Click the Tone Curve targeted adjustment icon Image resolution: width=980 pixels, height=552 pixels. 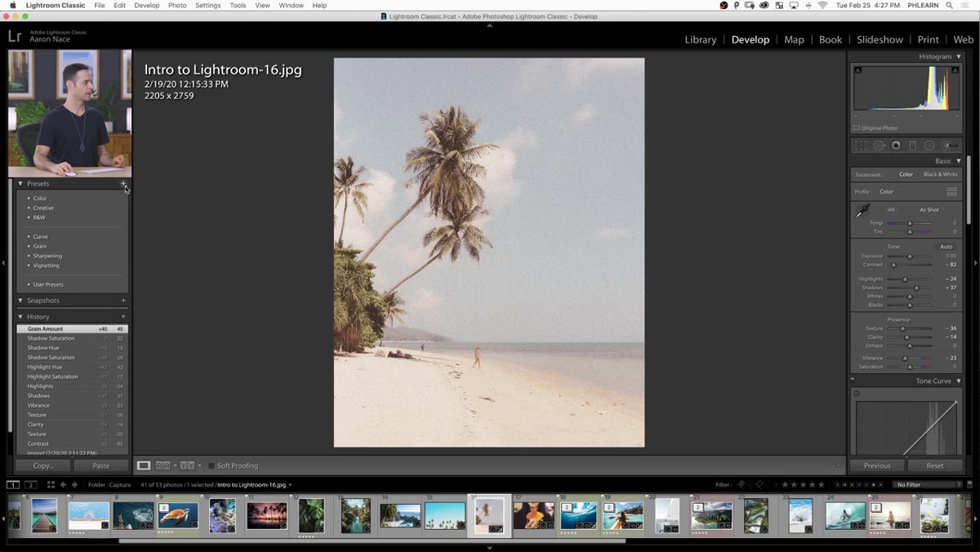click(857, 394)
